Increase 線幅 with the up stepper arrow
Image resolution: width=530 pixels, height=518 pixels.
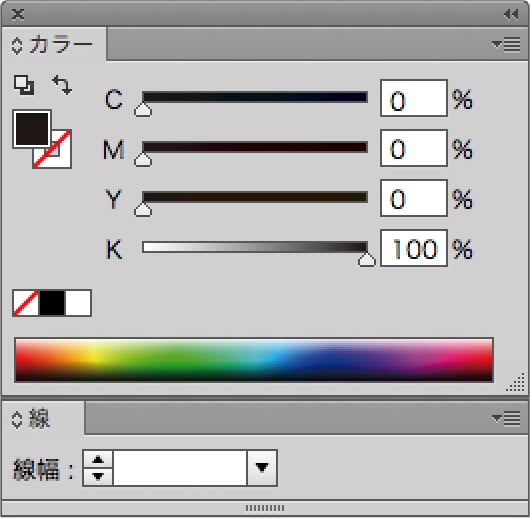tap(98, 460)
